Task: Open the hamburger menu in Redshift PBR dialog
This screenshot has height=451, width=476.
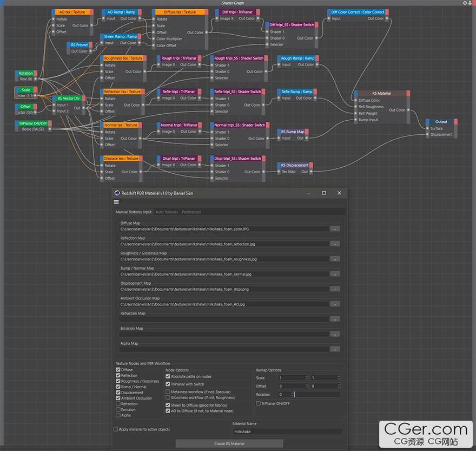Action: pyautogui.click(x=116, y=202)
